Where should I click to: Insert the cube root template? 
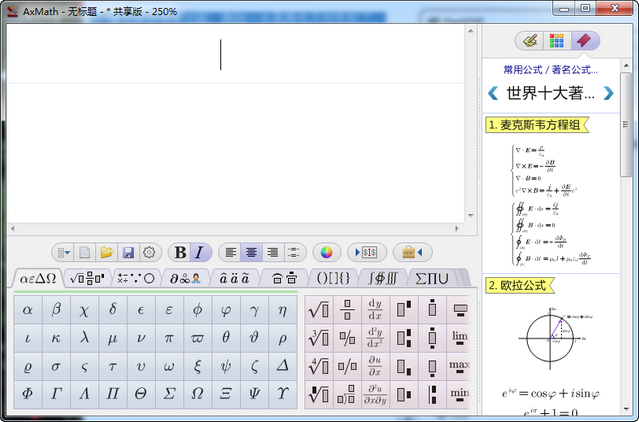pyautogui.click(x=319, y=338)
